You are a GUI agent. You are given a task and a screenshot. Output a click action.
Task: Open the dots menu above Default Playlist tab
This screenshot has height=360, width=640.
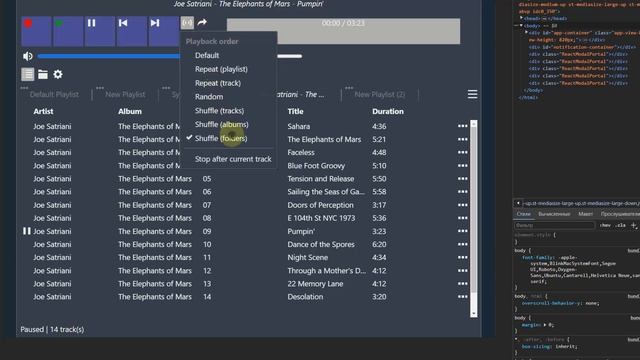[x=24, y=87]
